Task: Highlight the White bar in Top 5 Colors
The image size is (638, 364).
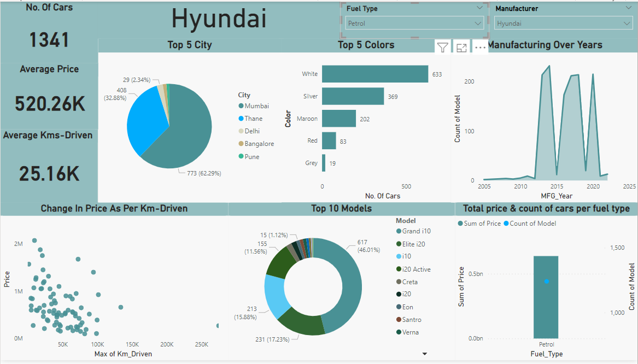Action: click(374, 74)
